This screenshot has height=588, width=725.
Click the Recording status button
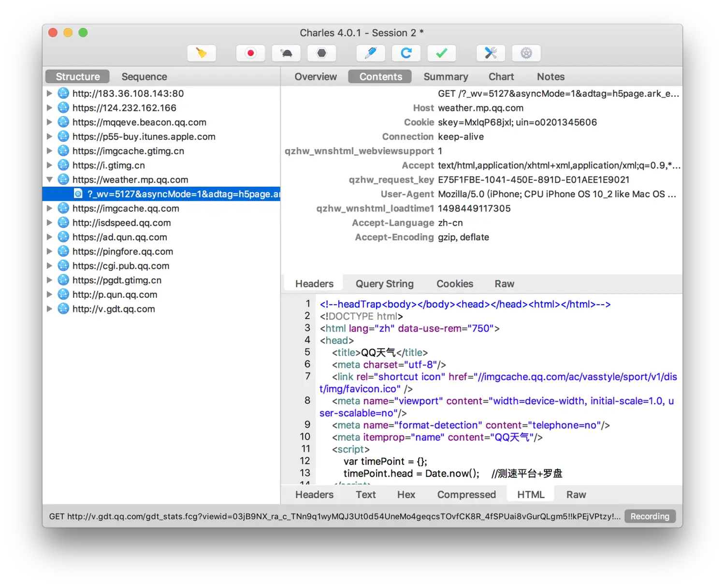(650, 516)
